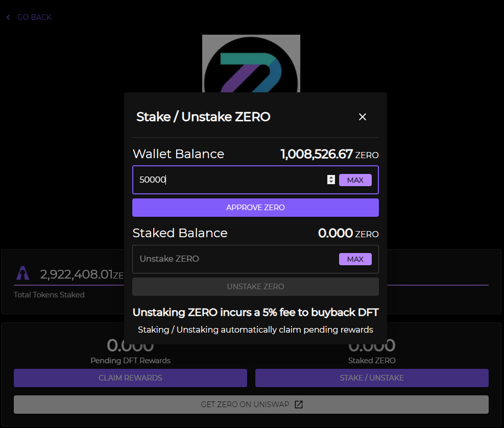Viewport: 504px width, 428px height.
Task: Claim pending DFT rewards
Action: pyautogui.click(x=130, y=378)
